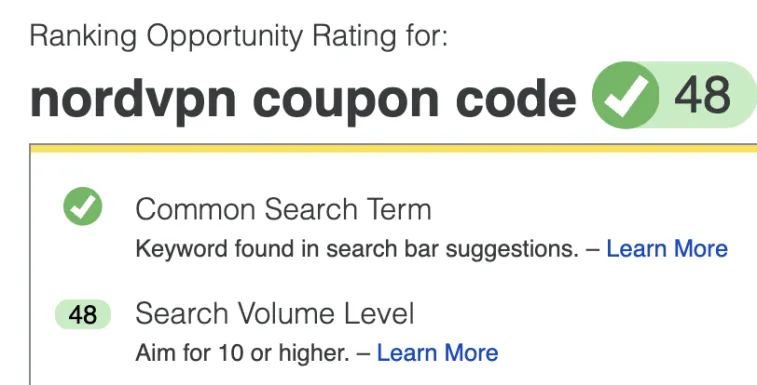Open Learn More link after search bar suggestions

(x=667, y=249)
